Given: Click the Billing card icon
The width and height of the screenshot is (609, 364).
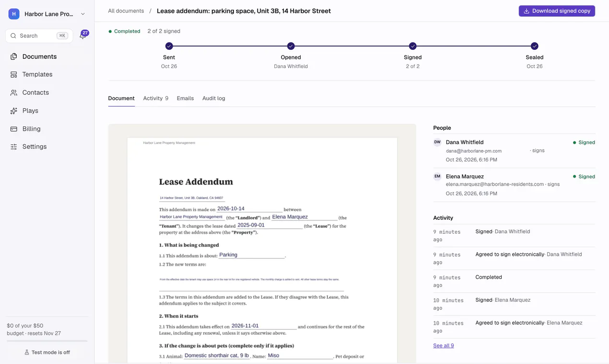Looking at the screenshot, I should 14,129.
